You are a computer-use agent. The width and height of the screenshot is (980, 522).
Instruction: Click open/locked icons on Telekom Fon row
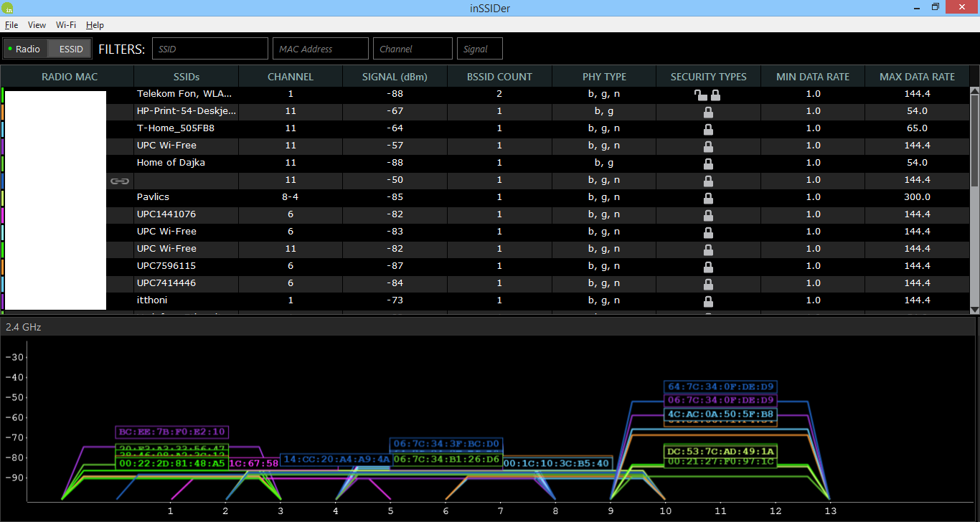(x=708, y=95)
